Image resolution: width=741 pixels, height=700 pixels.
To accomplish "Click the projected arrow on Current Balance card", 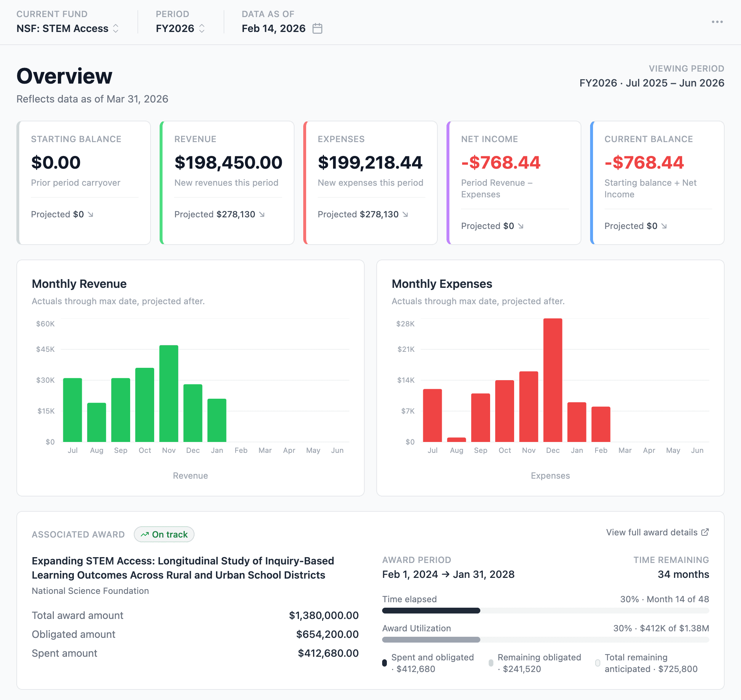I will pyautogui.click(x=665, y=226).
